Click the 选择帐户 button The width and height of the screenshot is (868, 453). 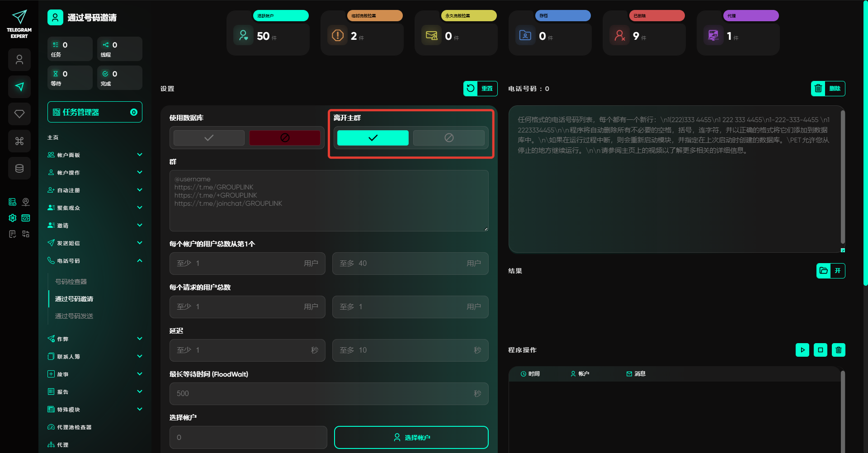411,437
